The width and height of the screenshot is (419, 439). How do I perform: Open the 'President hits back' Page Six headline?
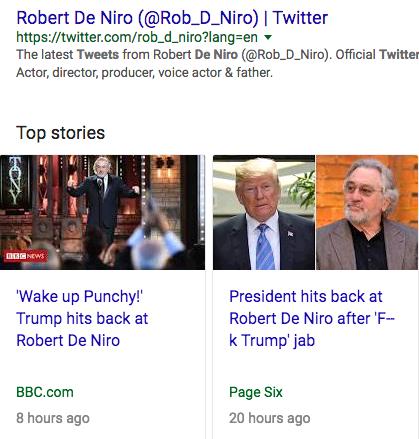[x=312, y=318]
